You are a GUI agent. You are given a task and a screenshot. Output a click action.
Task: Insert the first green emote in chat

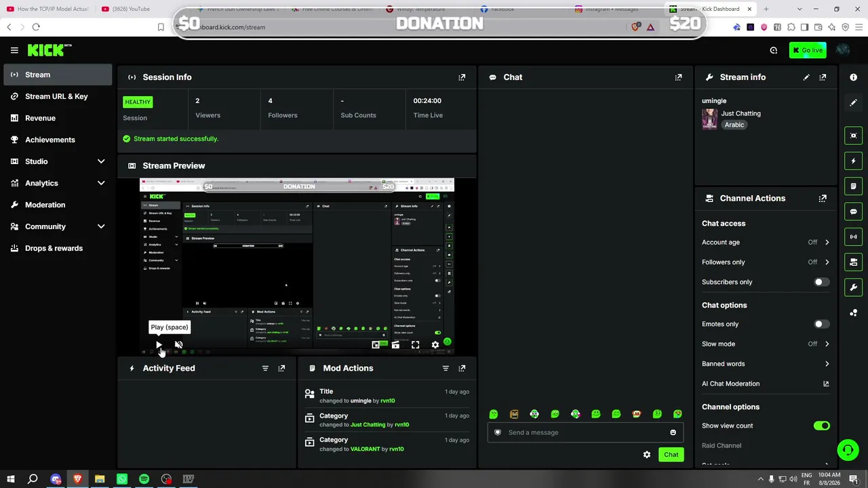pyautogui.click(x=494, y=414)
